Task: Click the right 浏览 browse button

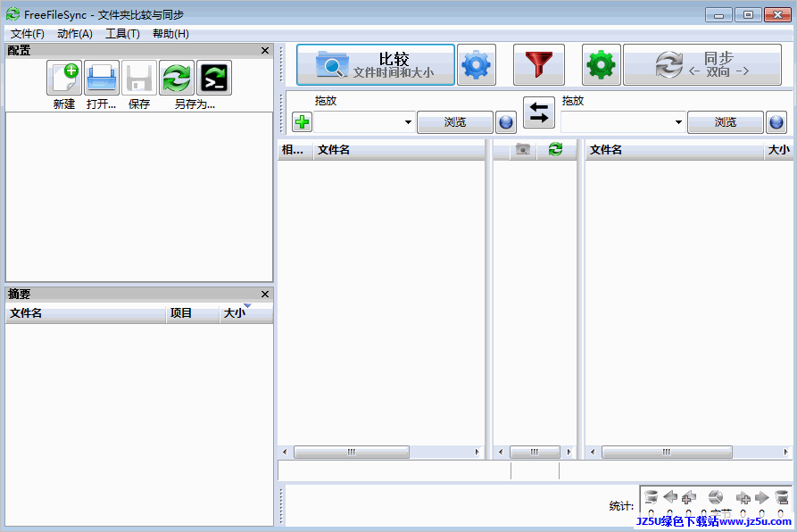Action: point(725,122)
